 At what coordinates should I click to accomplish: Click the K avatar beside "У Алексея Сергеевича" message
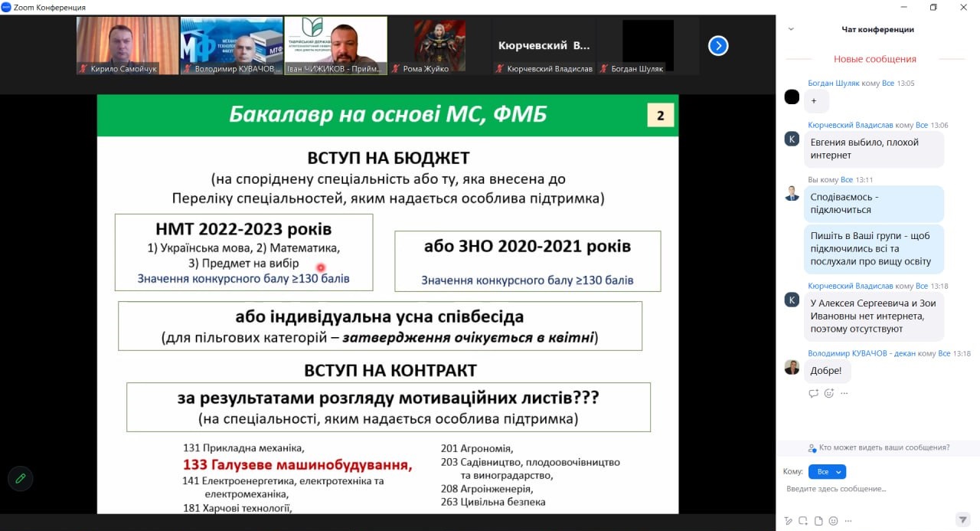(x=792, y=300)
